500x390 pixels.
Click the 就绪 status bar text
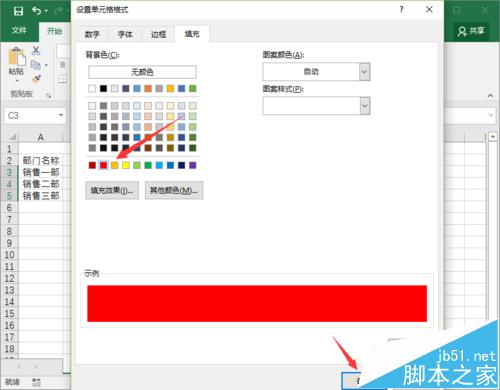coord(12,382)
